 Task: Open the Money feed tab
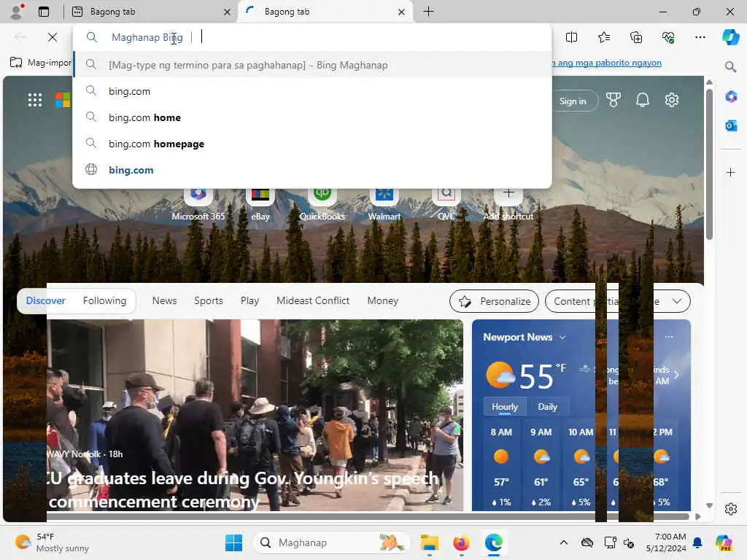click(x=382, y=300)
